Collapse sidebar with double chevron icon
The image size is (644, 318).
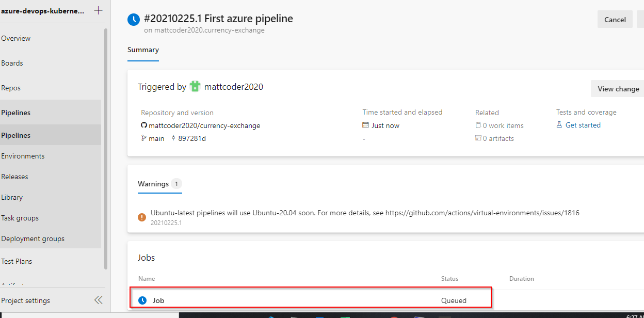[98, 300]
